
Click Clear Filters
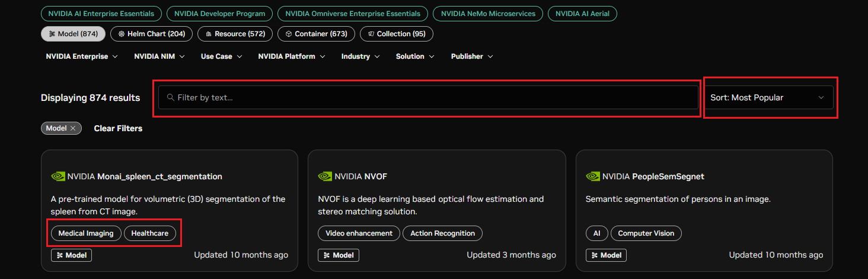(118, 128)
